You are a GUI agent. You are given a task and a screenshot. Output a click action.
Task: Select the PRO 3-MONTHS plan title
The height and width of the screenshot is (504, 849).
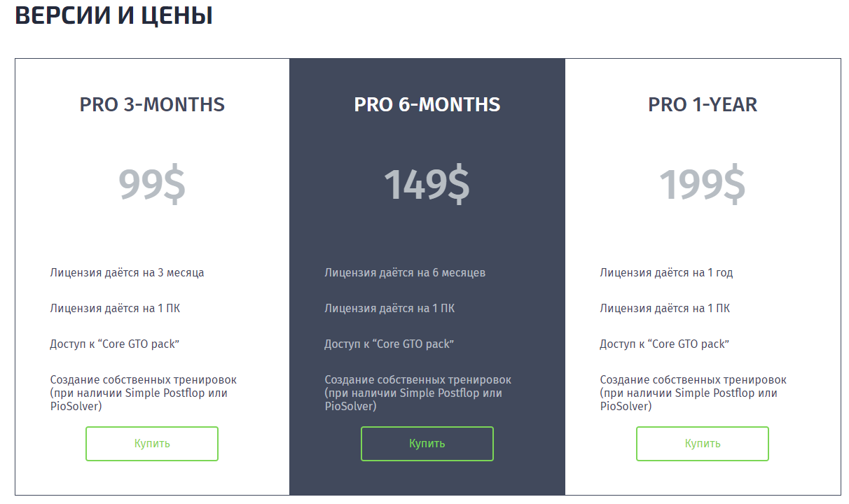pyautogui.click(x=152, y=104)
